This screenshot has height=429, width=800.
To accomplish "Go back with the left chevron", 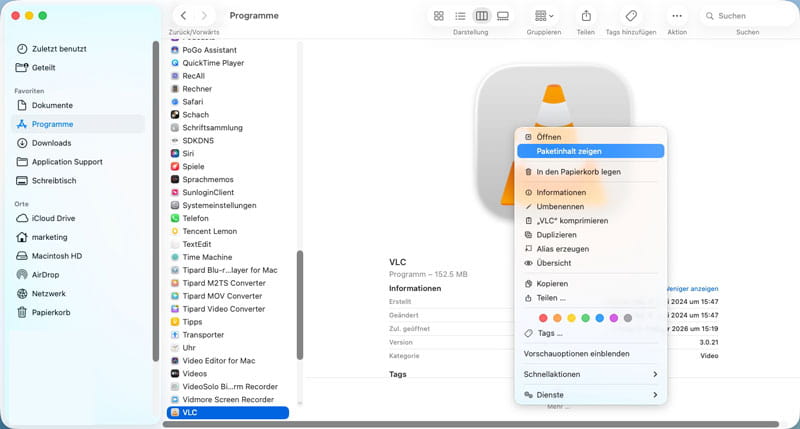I will (x=183, y=16).
